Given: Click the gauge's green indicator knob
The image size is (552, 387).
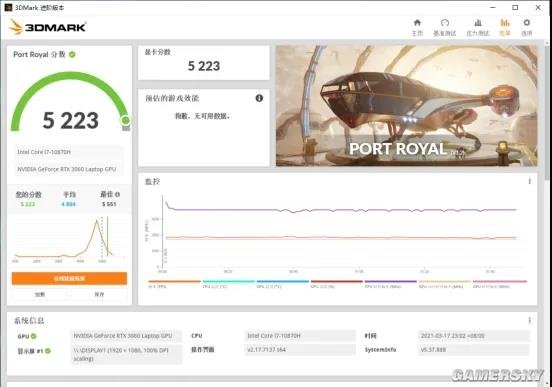Looking at the screenshot, I should (125, 120).
